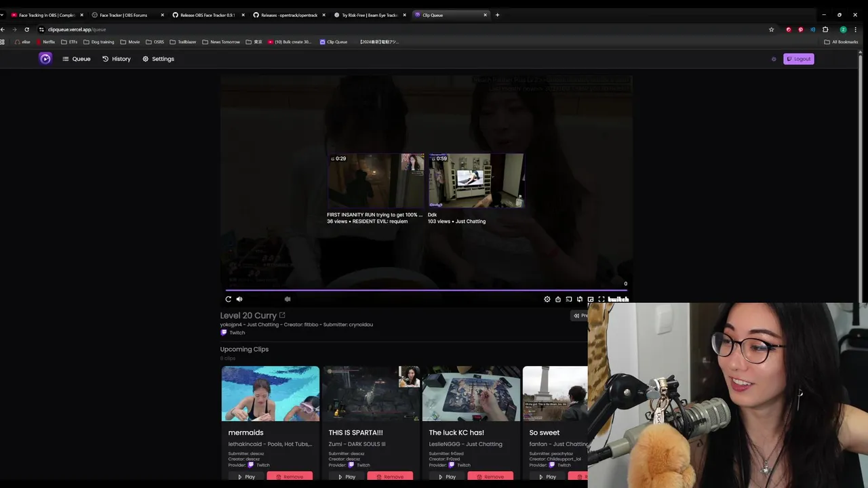Close the Clip Queue browser tab
868x488 pixels.
485,15
